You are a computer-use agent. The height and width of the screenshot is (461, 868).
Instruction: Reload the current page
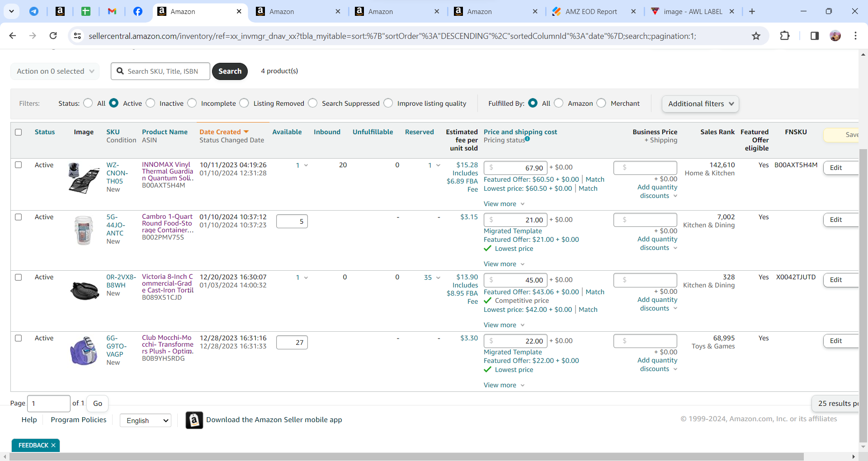[53, 36]
